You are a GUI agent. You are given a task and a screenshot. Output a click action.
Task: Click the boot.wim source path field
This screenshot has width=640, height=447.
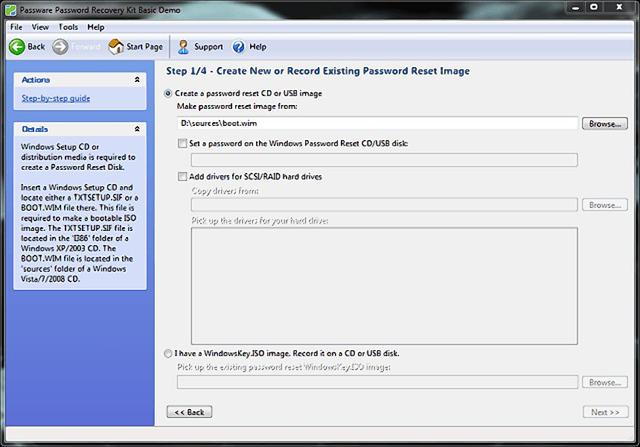coord(378,123)
